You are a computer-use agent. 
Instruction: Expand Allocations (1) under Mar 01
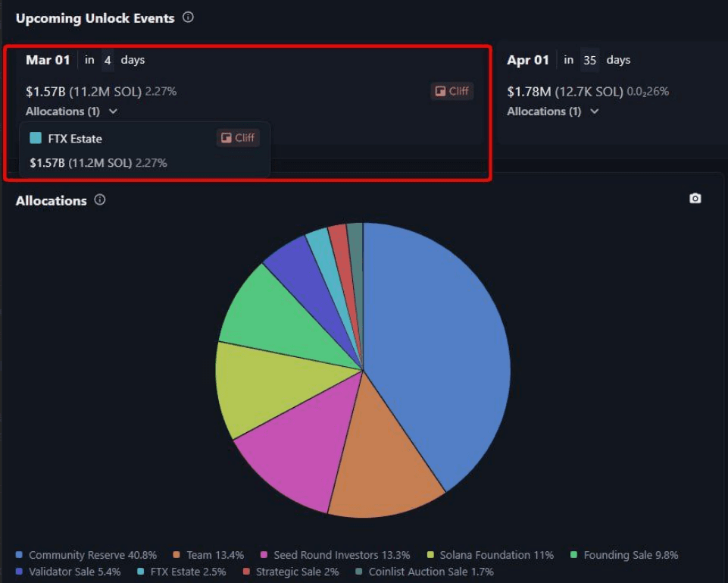pos(72,111)
